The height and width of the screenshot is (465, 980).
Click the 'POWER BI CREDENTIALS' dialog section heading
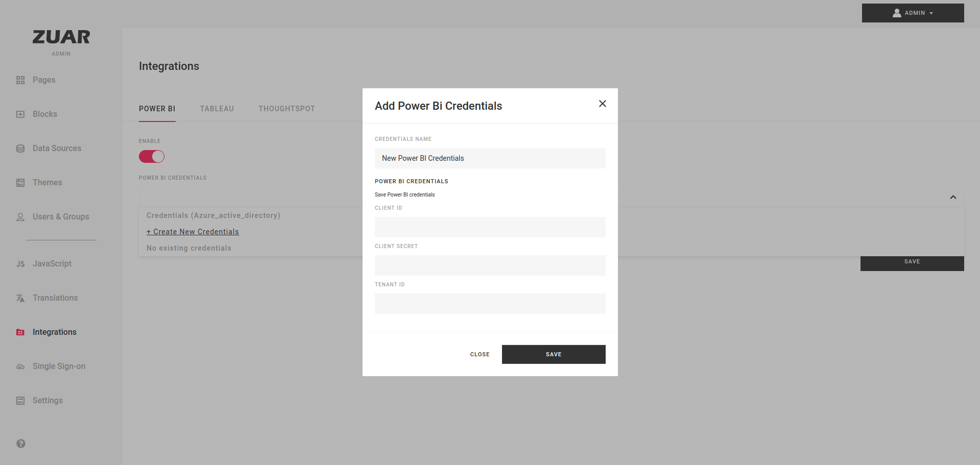pos(412,181)
